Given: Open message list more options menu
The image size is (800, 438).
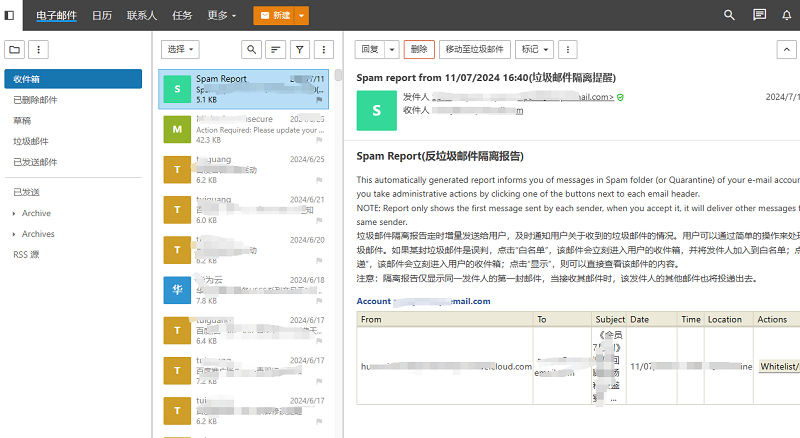Looking at the screenshot, I should point(323,50).
